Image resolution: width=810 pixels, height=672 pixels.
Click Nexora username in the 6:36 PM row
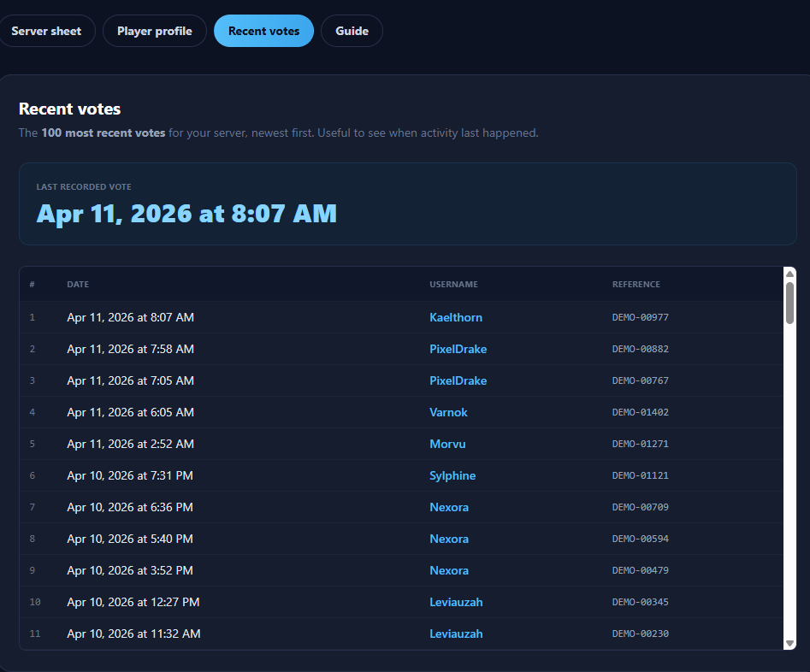point(449,507)
